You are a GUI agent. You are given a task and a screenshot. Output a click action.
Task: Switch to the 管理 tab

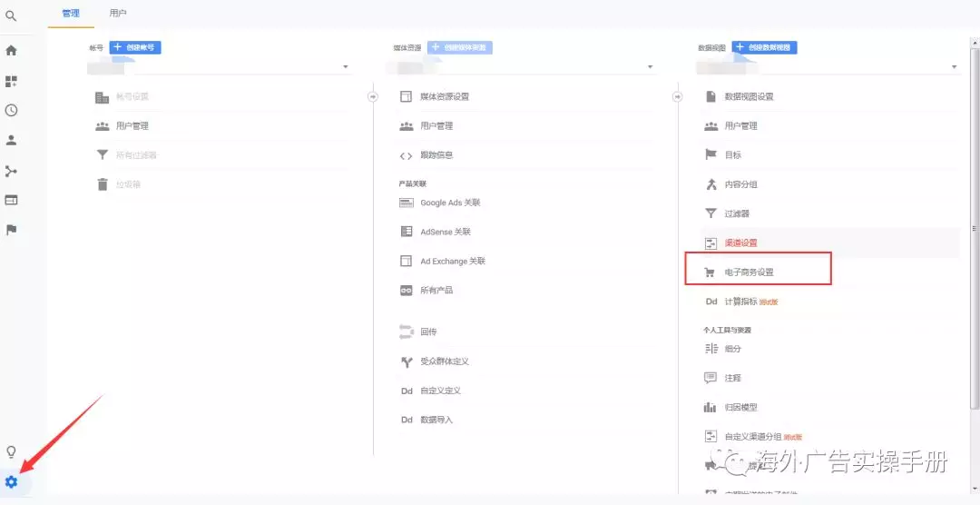coord(71,14)
